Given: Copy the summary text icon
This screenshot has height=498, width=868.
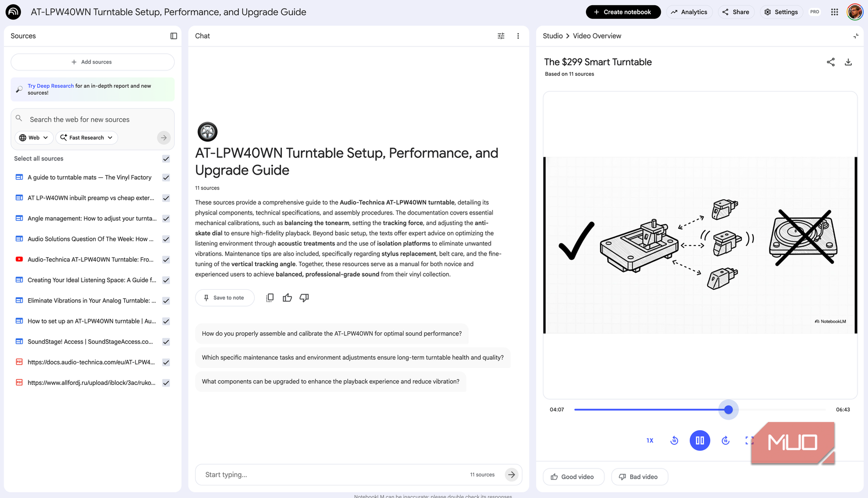Looking at the screenshot, I should tap(270, 298).
